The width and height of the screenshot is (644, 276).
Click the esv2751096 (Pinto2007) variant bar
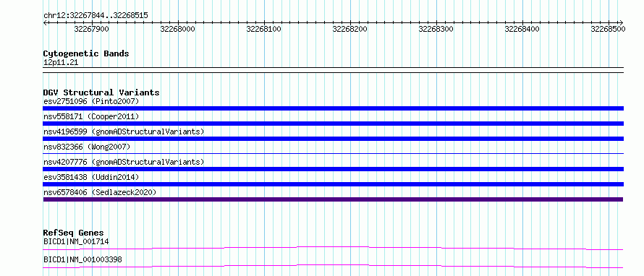333,108
